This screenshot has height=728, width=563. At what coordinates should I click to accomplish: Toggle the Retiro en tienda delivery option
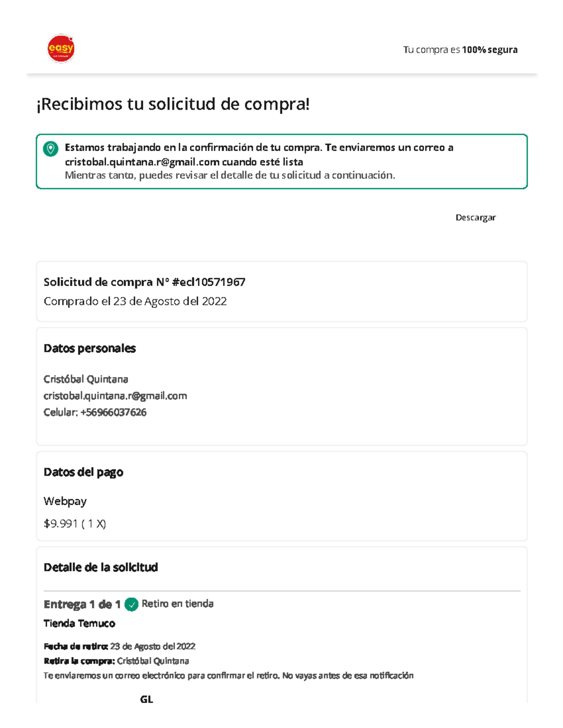pos(178,604)
